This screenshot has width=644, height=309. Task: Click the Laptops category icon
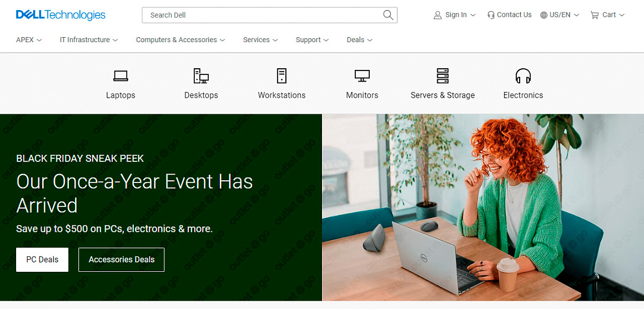(121, 76)
